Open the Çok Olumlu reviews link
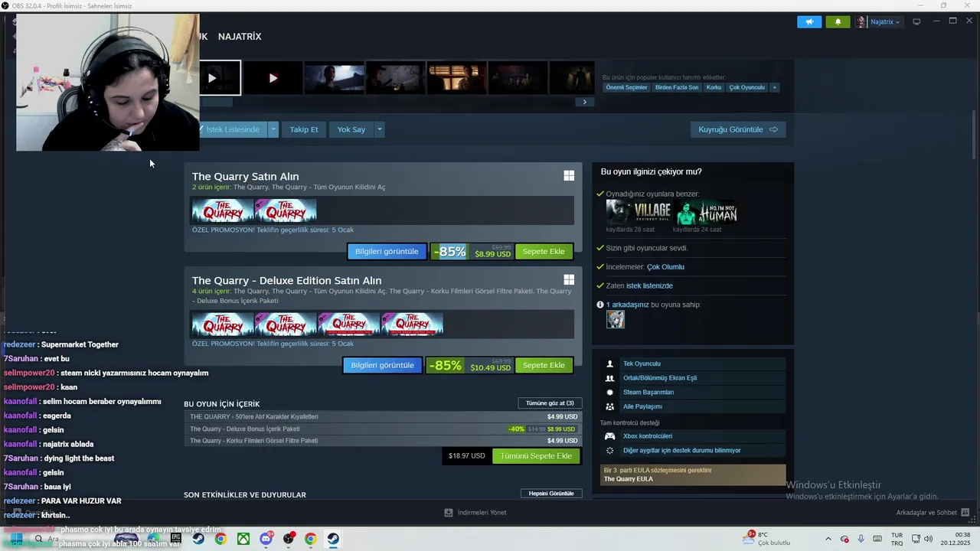Image resolution: width=980 pixels, height=551 pixels. (x=665, y=267)
